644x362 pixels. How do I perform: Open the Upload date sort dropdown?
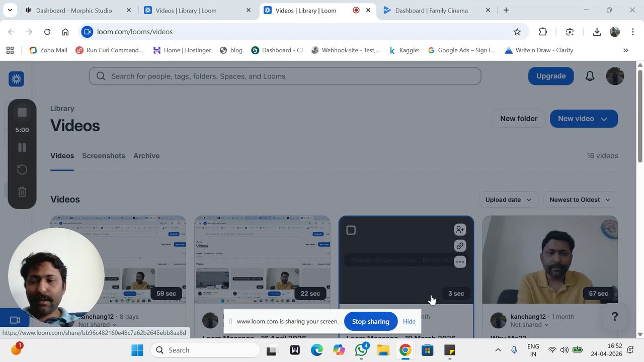[509, 200]
